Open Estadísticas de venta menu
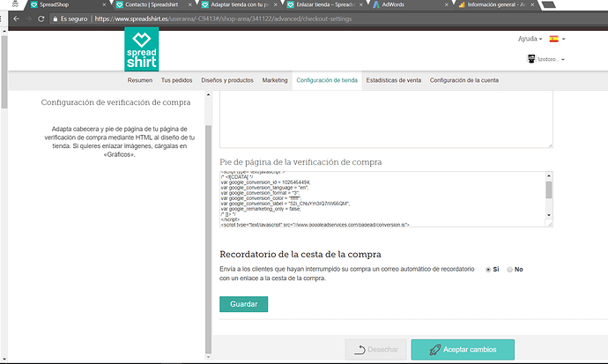The width and height of the screenshot is (608, 364). coord(394,80)
